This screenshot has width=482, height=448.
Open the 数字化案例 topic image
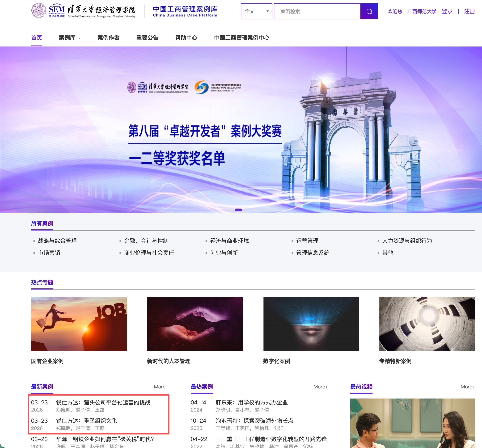coord(311,324)
